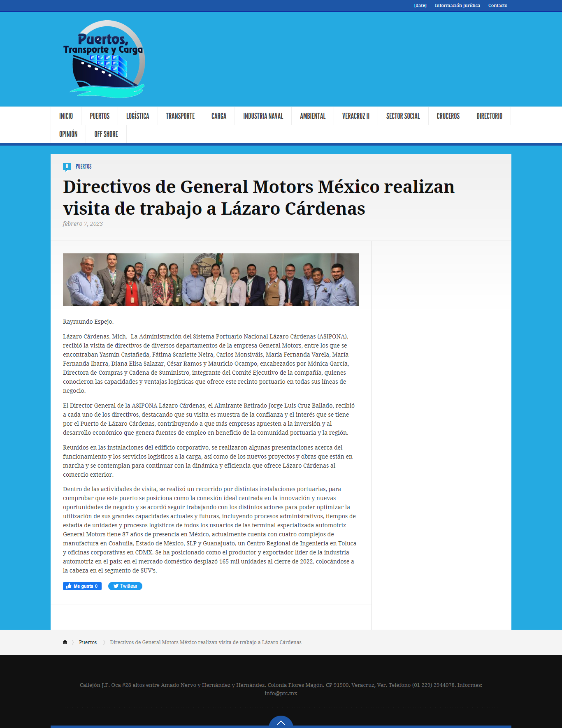The width and height of the screenshot is (562, 728).
Task: Go to the INDUSTRIA NAVAL section
Action: (263, 116)
